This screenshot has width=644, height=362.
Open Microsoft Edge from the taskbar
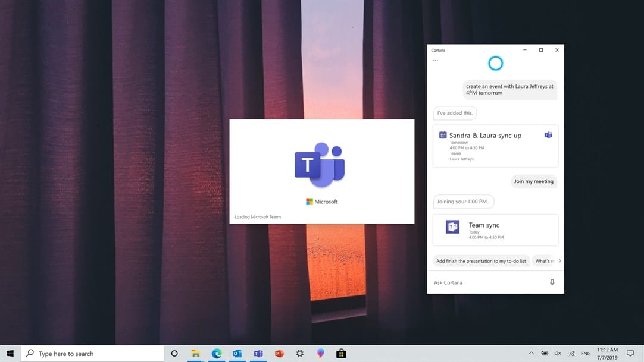click(217, 354)
